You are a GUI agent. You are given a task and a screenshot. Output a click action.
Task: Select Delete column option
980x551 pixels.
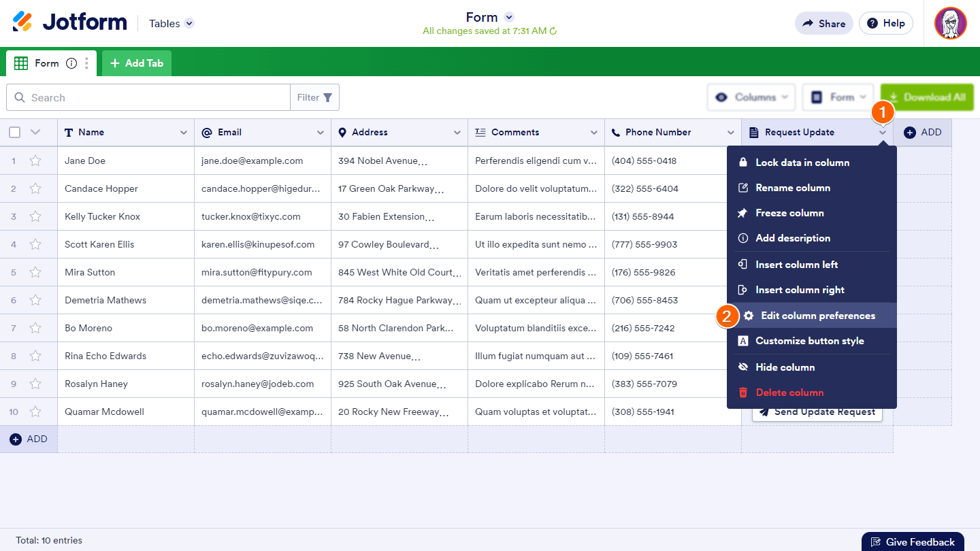[x=811, y=393]
